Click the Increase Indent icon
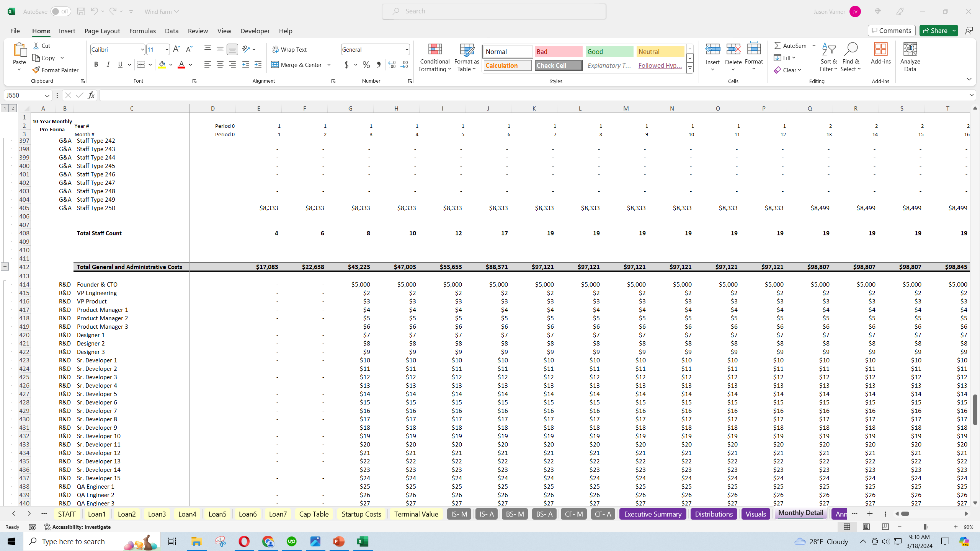This screenshot has width=980, height=551. 258,65
